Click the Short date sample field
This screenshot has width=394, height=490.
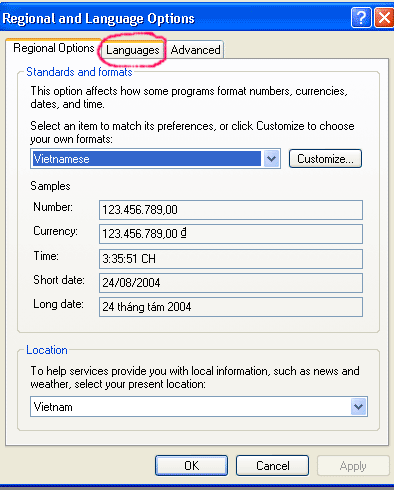click(231, 283)
